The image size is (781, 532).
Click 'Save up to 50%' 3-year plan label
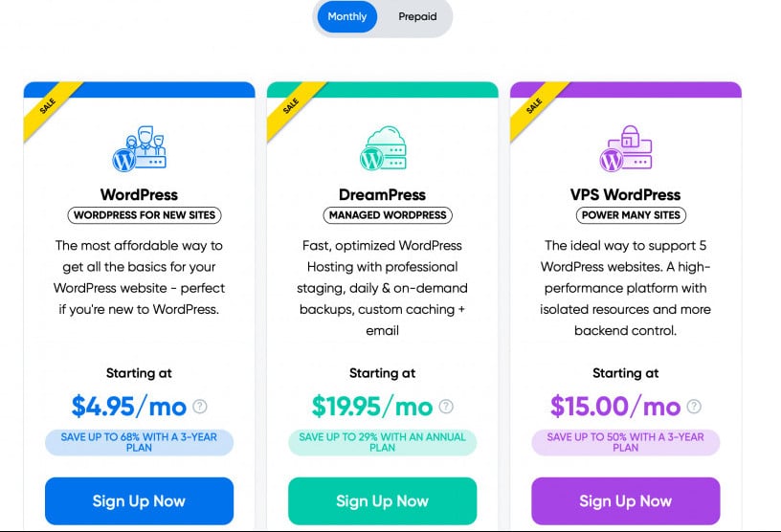[626, 442]
